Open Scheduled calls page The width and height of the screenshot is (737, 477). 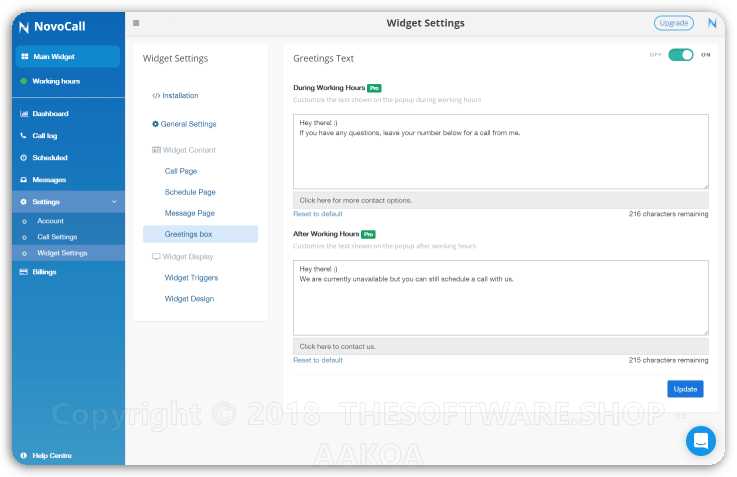click(50, 158)
